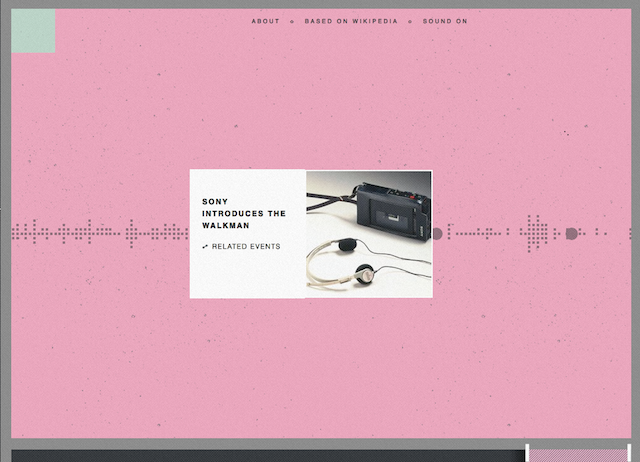This screenshot has width=640, height=462.
Task: Click the mint green square logo
Action: point(33,31)
